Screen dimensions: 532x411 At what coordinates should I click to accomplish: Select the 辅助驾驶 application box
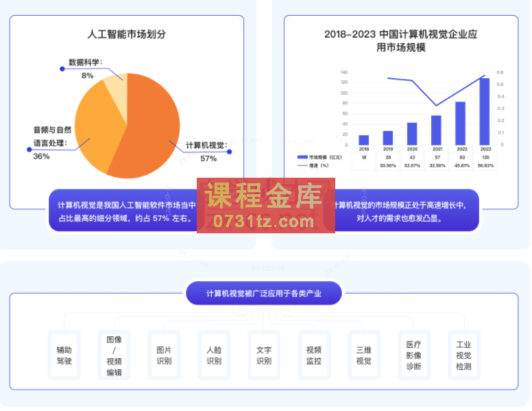tap(64, 355)
